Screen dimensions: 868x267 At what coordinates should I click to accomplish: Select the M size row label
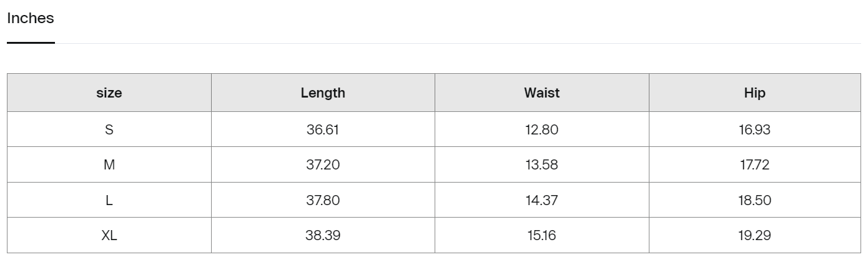[109, 164]
